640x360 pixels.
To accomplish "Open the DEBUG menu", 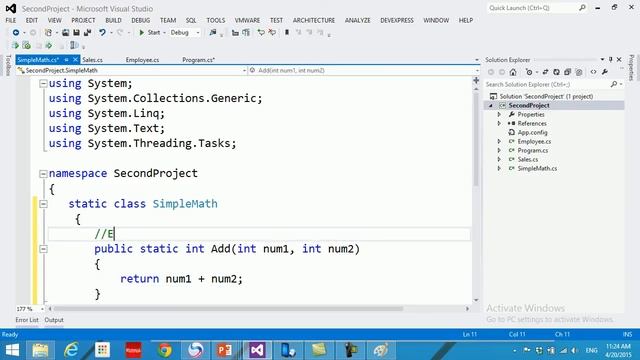I will pyautogui.click(x=141, y=20).
